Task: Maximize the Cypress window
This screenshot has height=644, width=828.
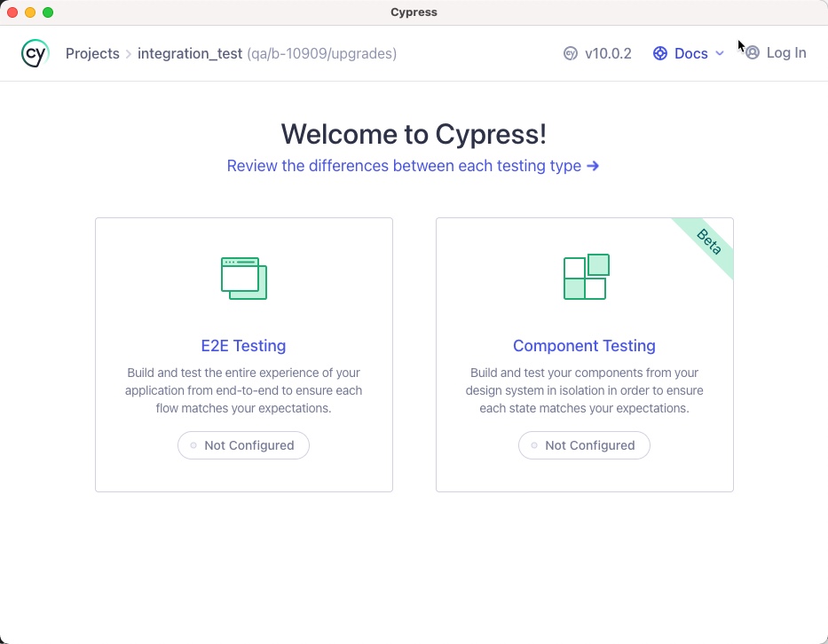Action: (48, 12)
